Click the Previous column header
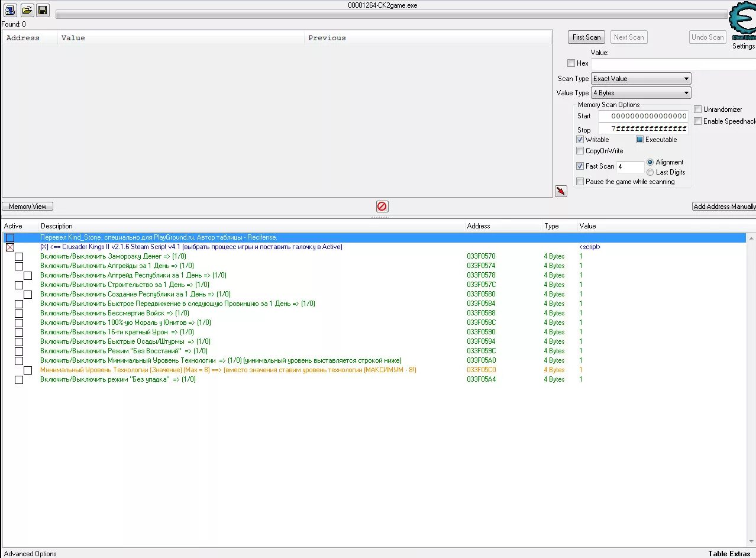Image resolution: width=756 pixels, height=558 pixels. [x=428, y=38]
